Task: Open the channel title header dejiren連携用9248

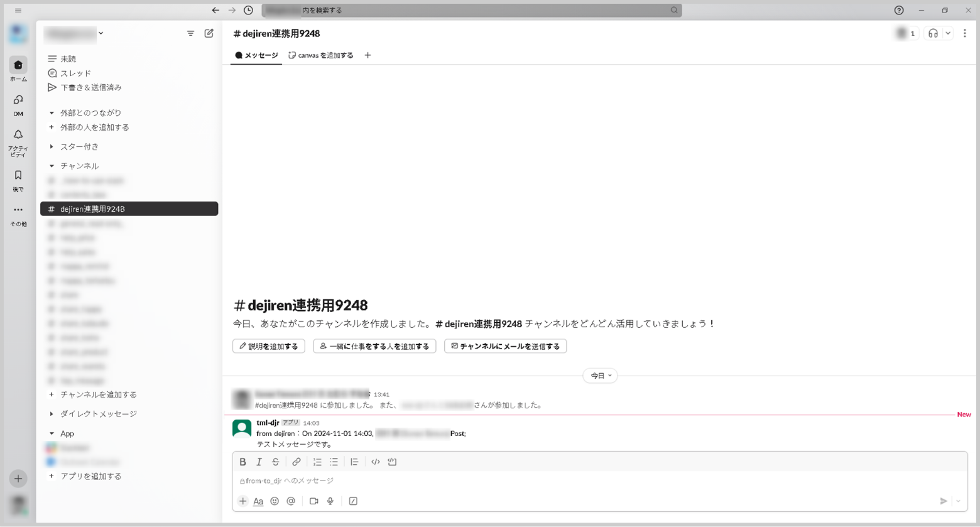Action: point(276,33)
